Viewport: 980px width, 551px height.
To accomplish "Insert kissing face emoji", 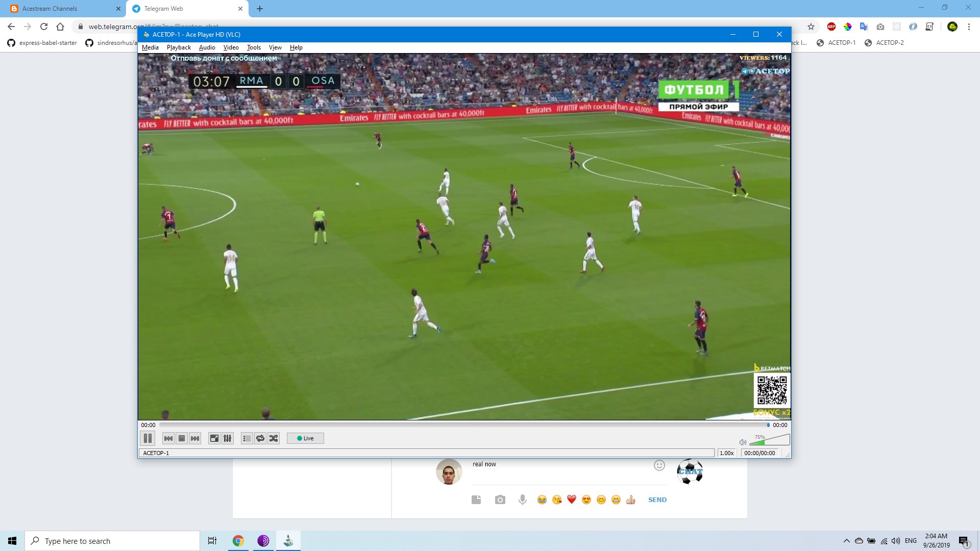I will coord(557,499).
